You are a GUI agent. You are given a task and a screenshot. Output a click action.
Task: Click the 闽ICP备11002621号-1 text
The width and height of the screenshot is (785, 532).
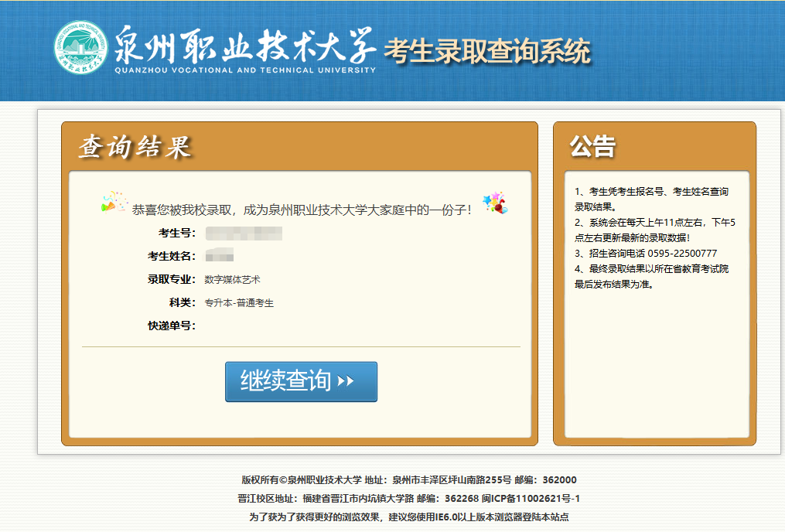point(531,499)
